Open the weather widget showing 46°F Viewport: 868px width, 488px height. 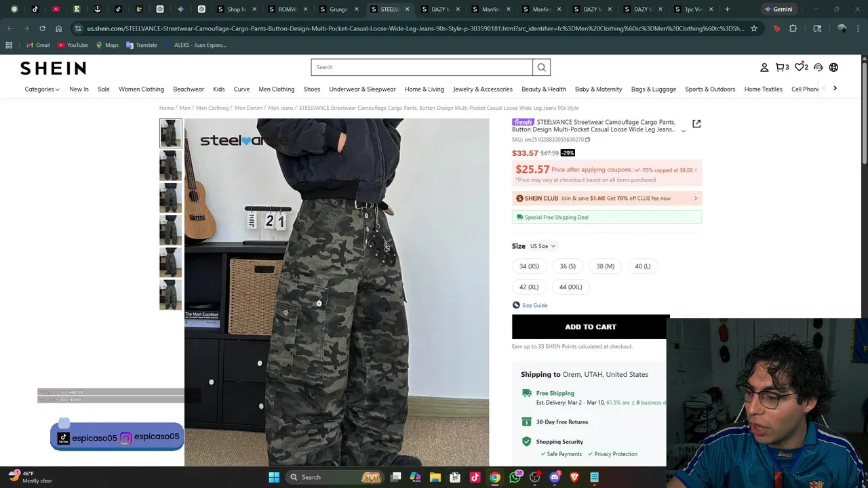pos(31,477)
